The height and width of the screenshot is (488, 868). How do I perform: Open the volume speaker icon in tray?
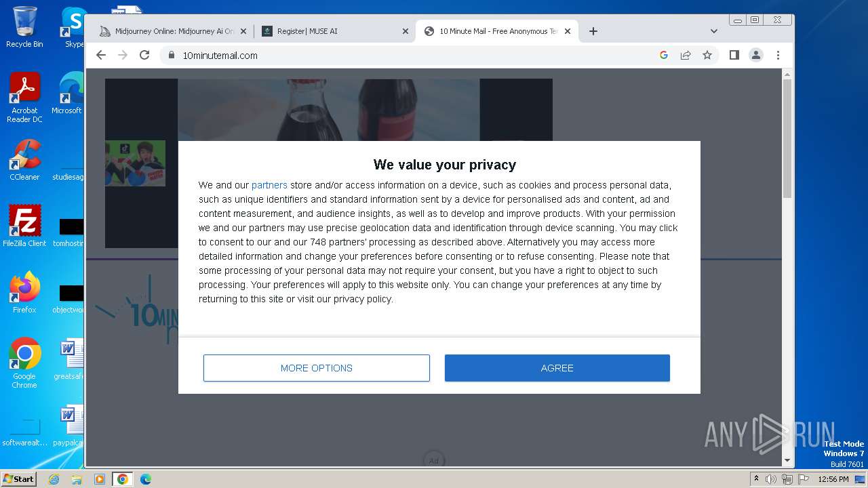771,479
